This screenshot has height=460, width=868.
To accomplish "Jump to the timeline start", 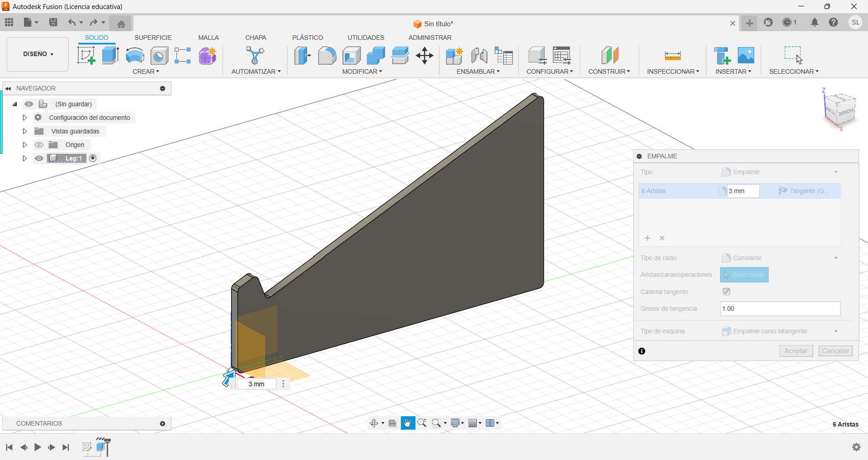I will pyautogui.click(x=9, y=447).
